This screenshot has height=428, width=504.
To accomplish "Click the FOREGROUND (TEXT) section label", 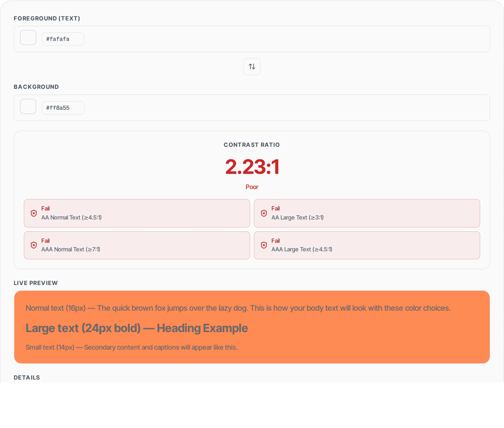I will click(x=47, y=19).
